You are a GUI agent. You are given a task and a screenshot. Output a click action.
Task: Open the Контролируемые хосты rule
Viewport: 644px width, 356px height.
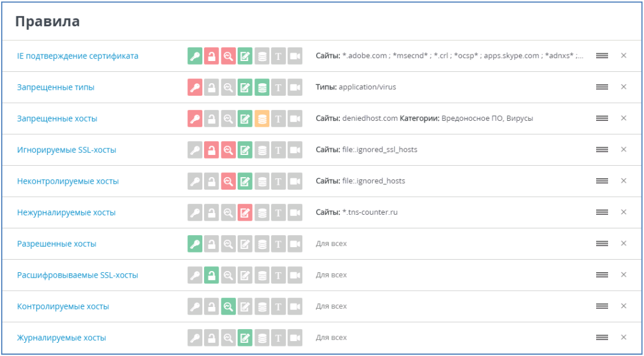click(63, 306)
